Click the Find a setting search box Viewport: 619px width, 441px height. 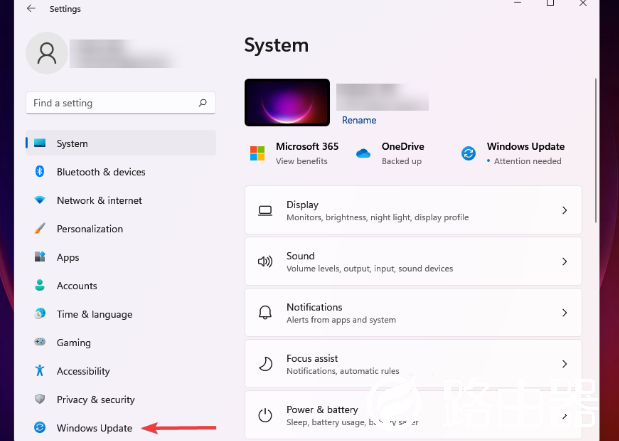[x=120, y=103]
